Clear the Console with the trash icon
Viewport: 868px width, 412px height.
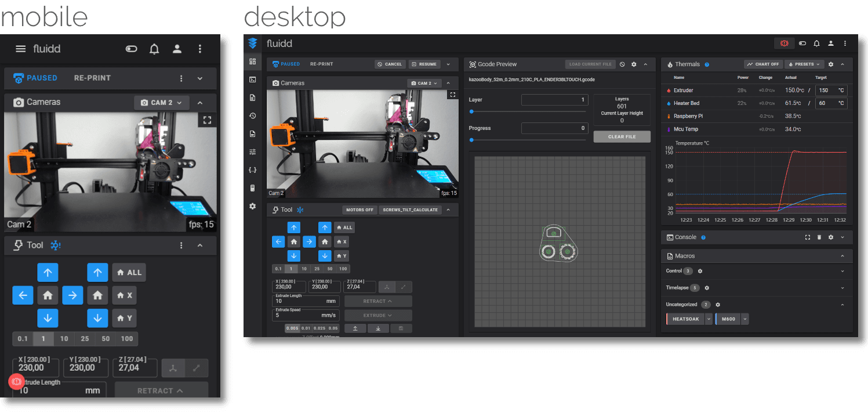point(819,237)
